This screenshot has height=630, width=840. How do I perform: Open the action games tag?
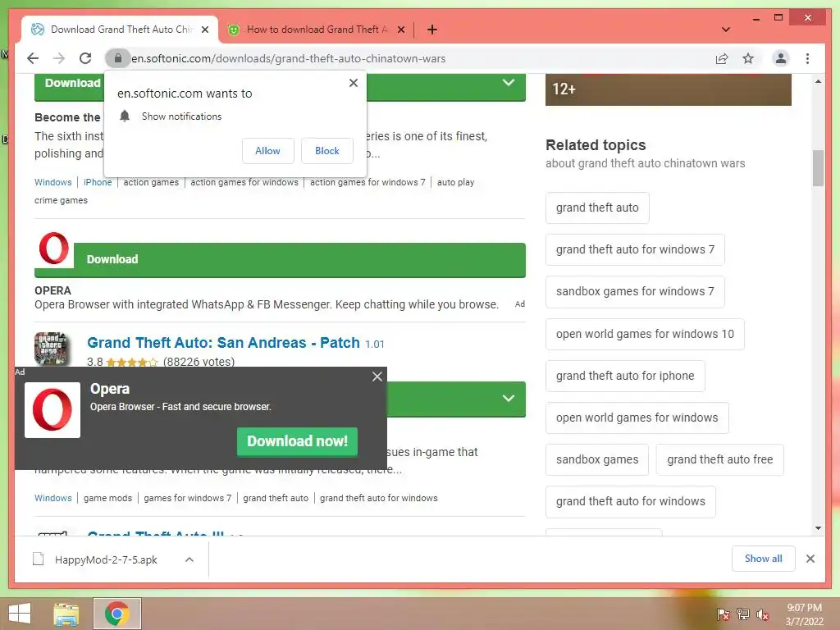tap(151, 182)
